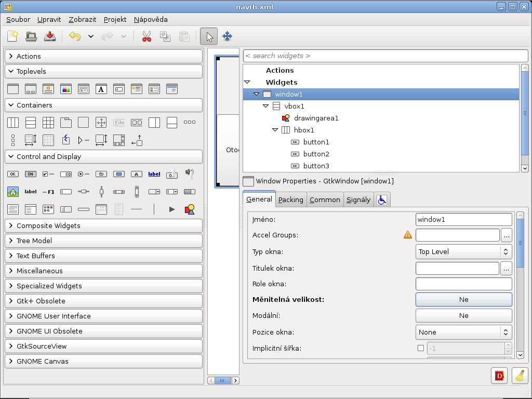Image resolution: width=532 pixels, height=399 pixels.
Task: Activate the pointer Selector tool
Action: tap(209, 36)
